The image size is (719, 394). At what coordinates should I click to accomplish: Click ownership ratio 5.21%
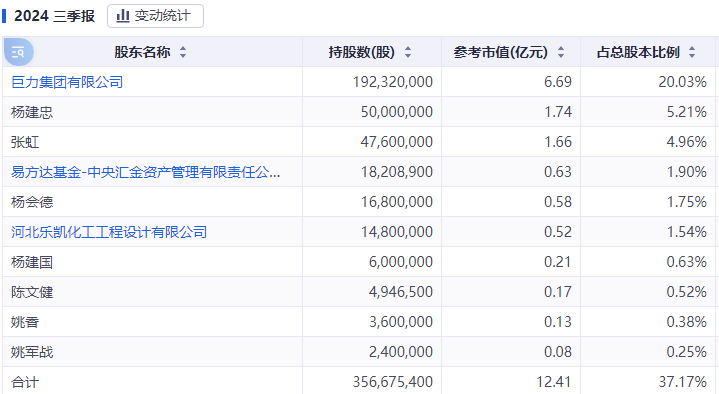[x=686, y=112]
